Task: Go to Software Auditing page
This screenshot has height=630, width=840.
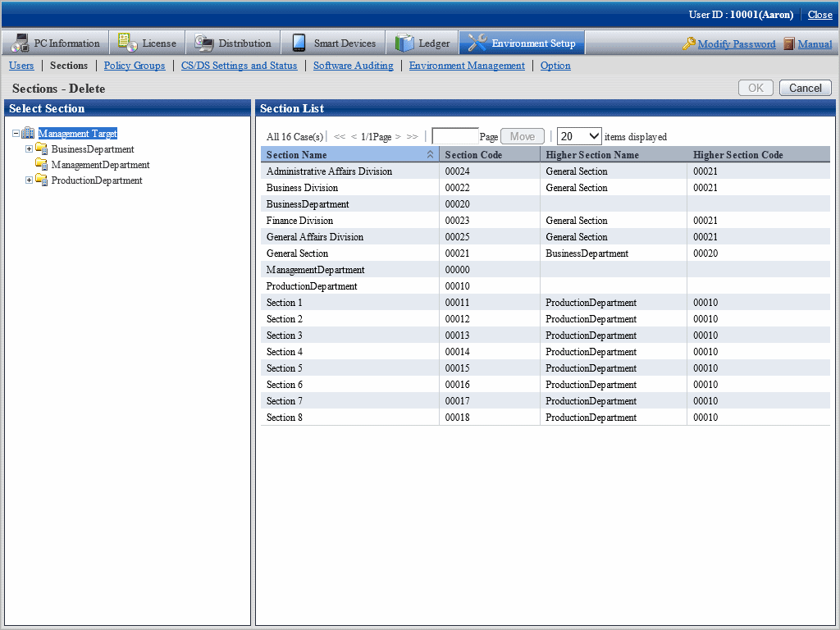Action: [353, 66]
